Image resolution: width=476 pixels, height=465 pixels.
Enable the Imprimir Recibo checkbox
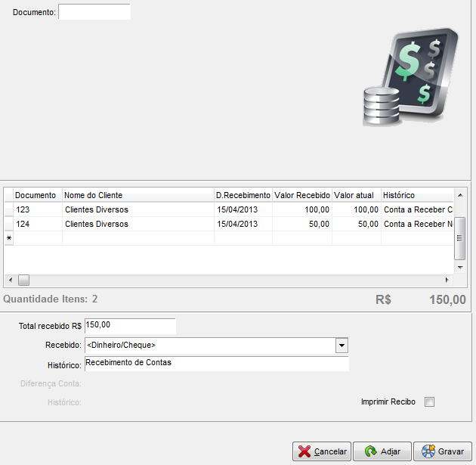tap(430, 402)
